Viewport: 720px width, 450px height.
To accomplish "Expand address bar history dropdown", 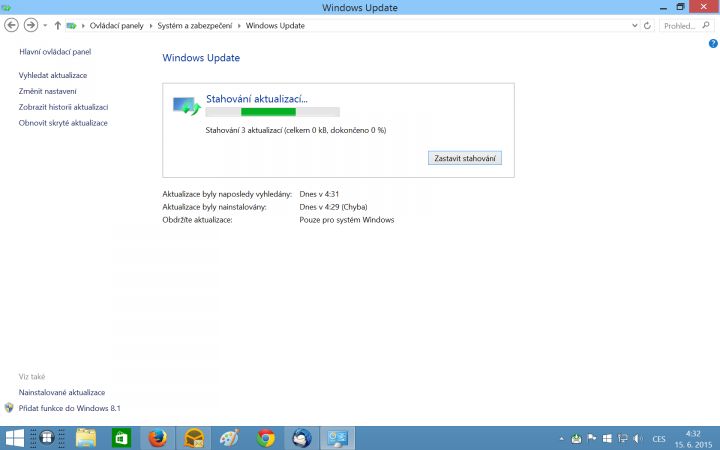I will click(x=635, y=26).
